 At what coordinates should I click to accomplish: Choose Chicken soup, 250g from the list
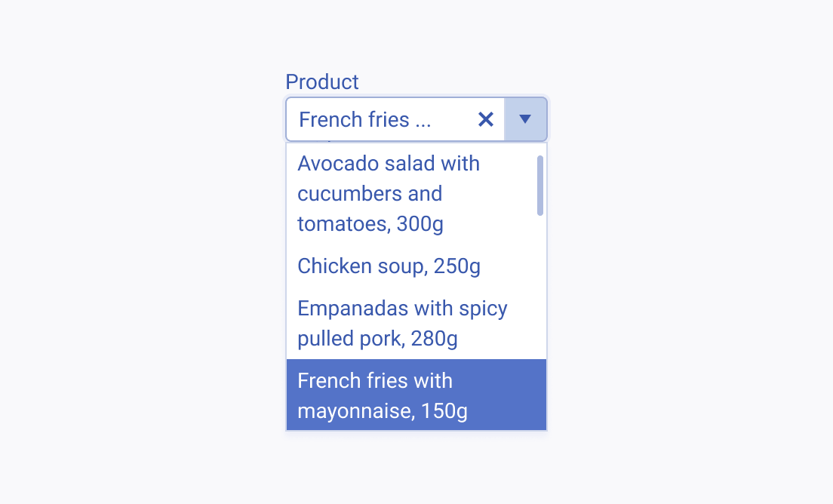pos(389,266)
